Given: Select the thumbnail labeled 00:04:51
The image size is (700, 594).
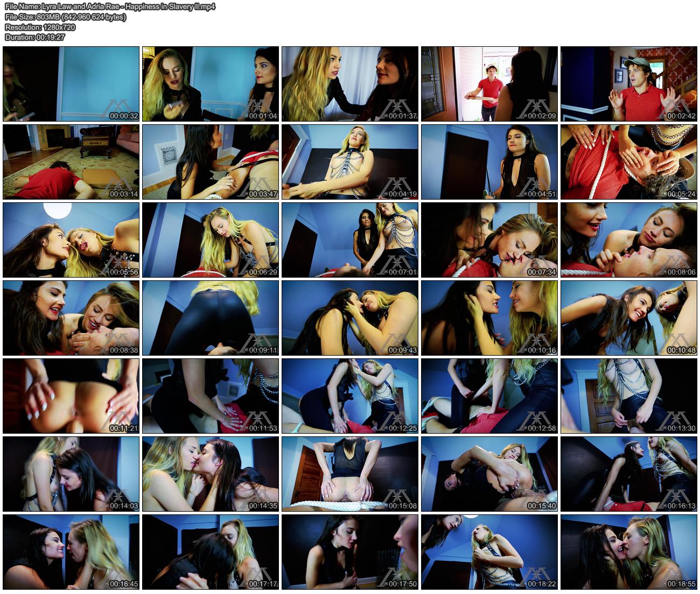Looking at the screenshot, I should [489, 162].
